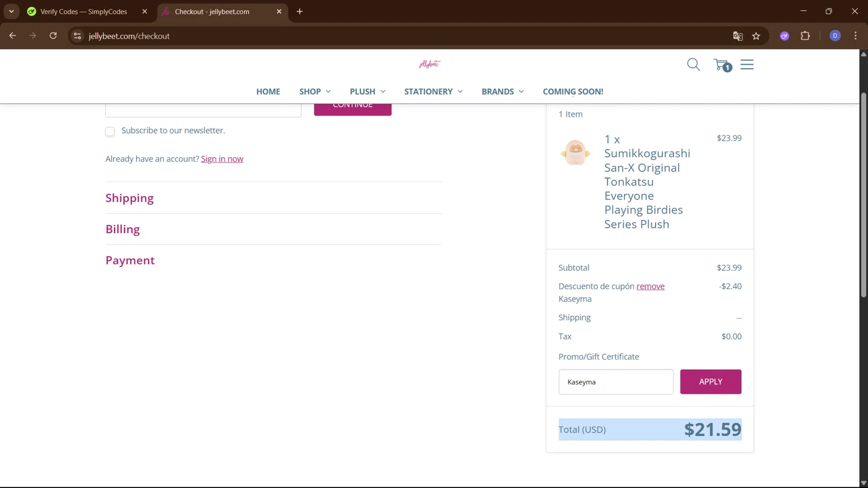868x488 pixels.
Task: Click Sign in now link
Action: coord(222,159)
